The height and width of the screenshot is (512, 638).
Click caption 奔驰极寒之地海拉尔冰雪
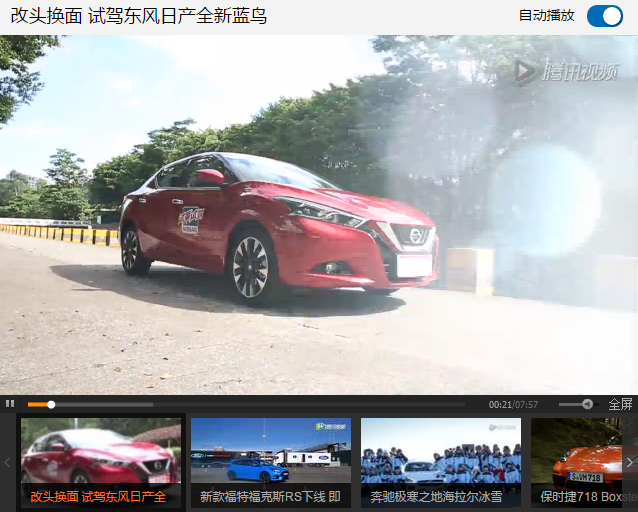point(436,497)
